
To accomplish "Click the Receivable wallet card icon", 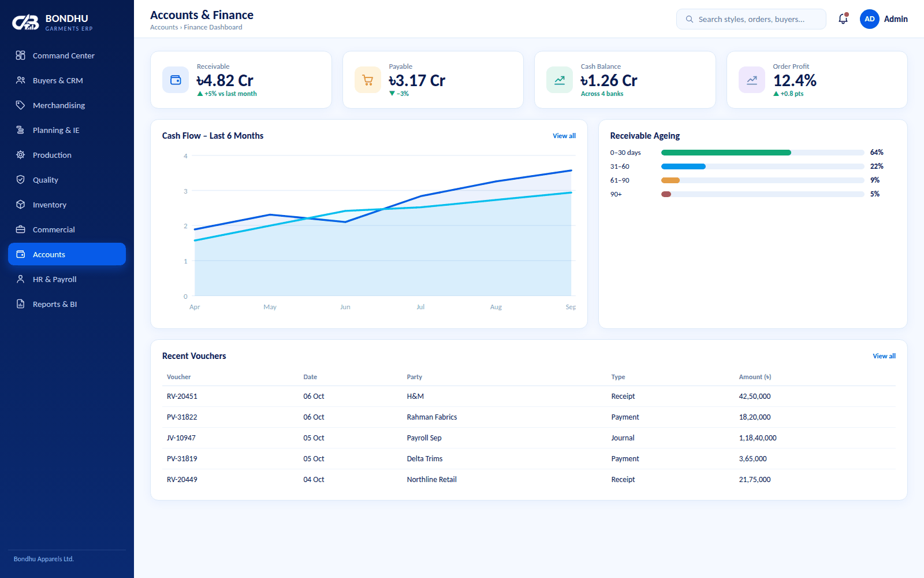I will point(176,80).
